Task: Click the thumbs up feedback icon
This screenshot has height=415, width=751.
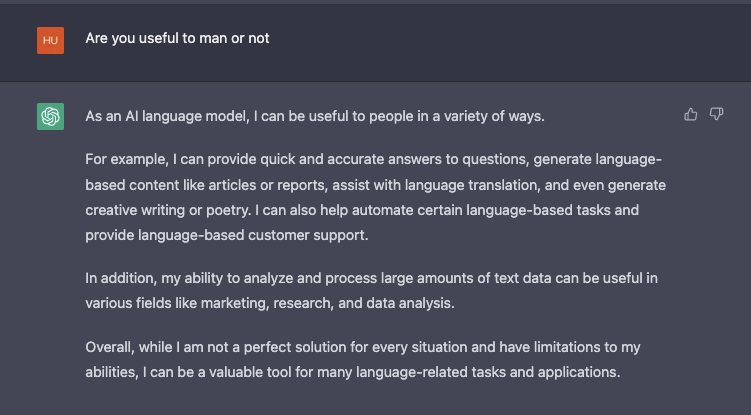Action: tap(690, 115)
